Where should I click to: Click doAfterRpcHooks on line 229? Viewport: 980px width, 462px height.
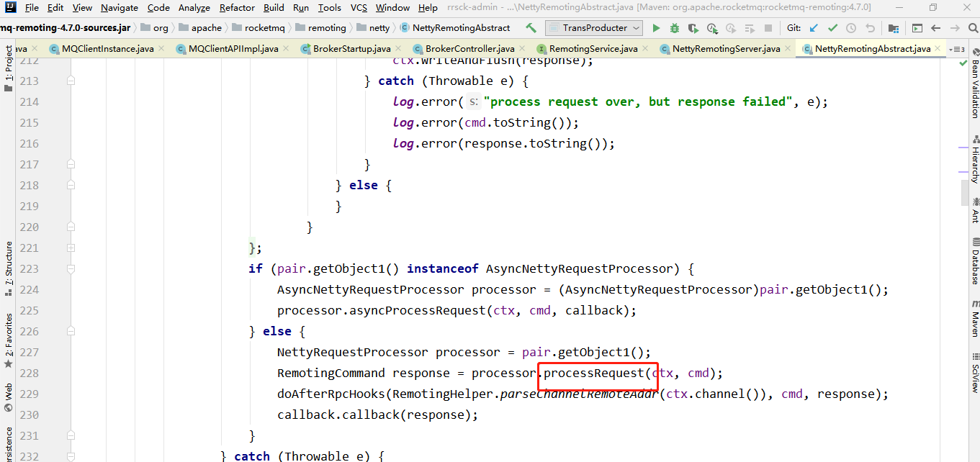click(331, 394)
